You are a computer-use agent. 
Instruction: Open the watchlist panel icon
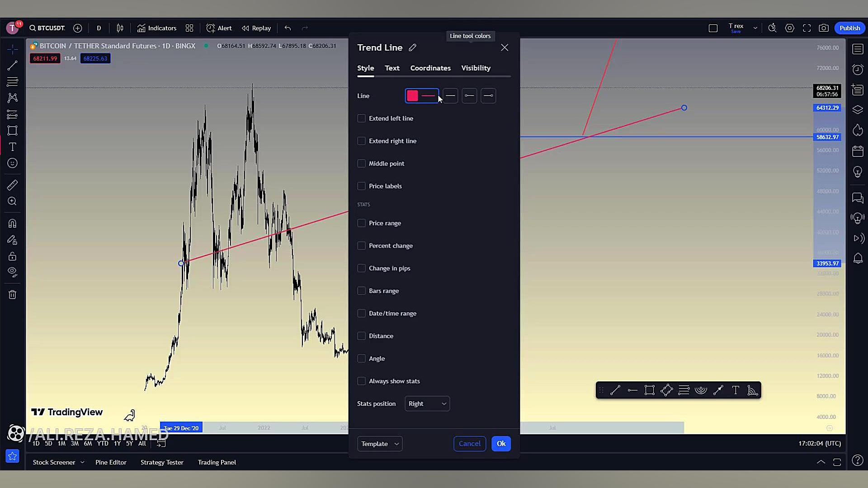858,49
